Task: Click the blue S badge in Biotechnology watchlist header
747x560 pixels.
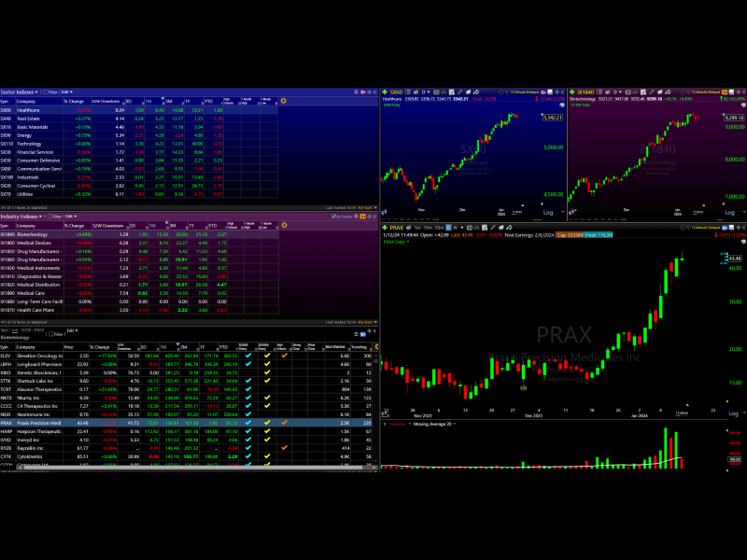Action: (x=362, y=334)
